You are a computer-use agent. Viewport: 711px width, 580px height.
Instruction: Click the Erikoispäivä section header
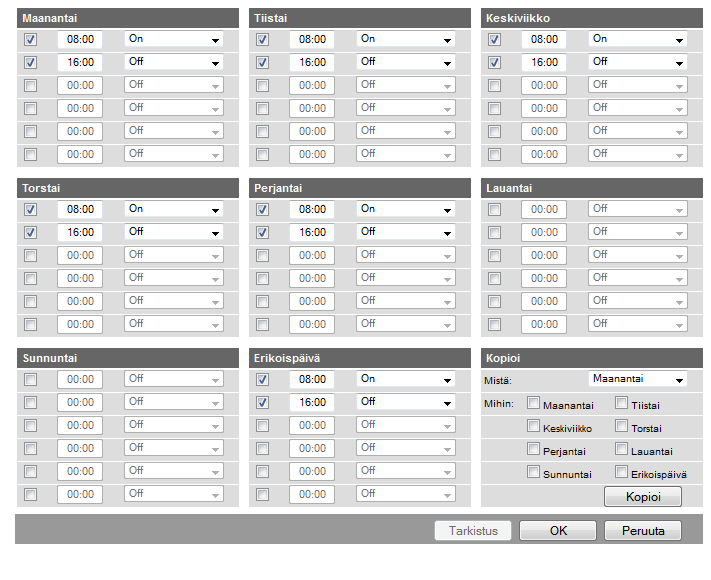[360, 358]
